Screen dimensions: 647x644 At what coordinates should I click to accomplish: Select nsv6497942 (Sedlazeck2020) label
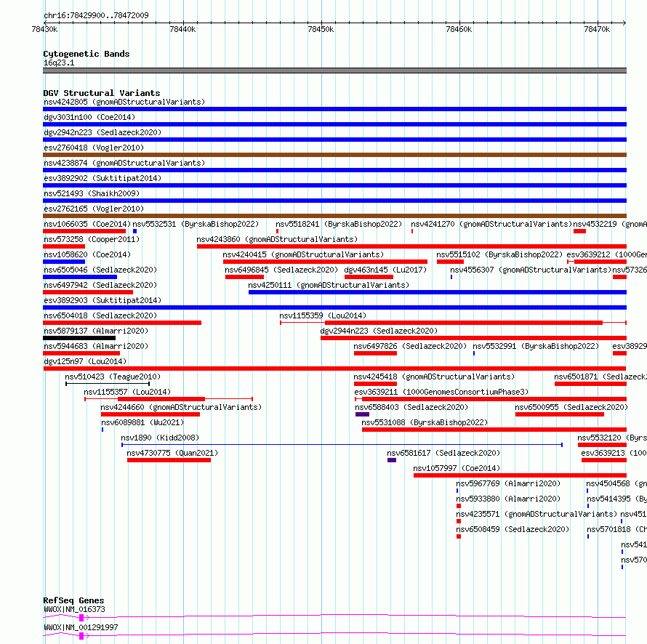tap(100, 285)
